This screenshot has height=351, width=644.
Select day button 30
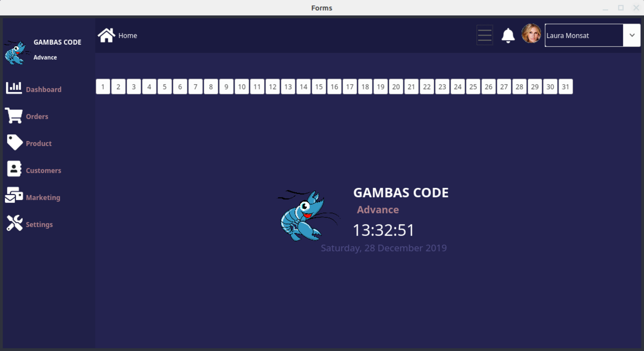click(x=550, y=87)
